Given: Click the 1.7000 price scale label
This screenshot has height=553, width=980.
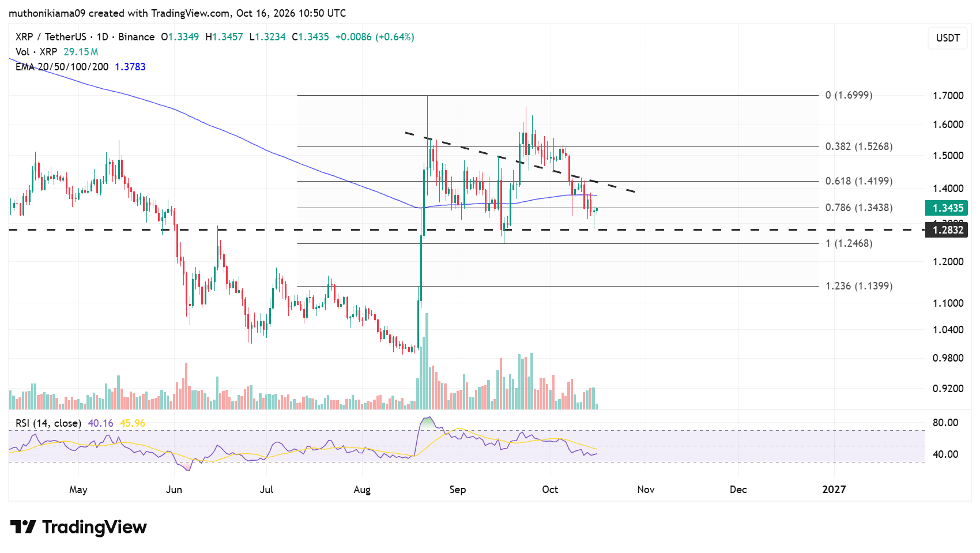Looking at the screenshot, I should pos(948,96).
